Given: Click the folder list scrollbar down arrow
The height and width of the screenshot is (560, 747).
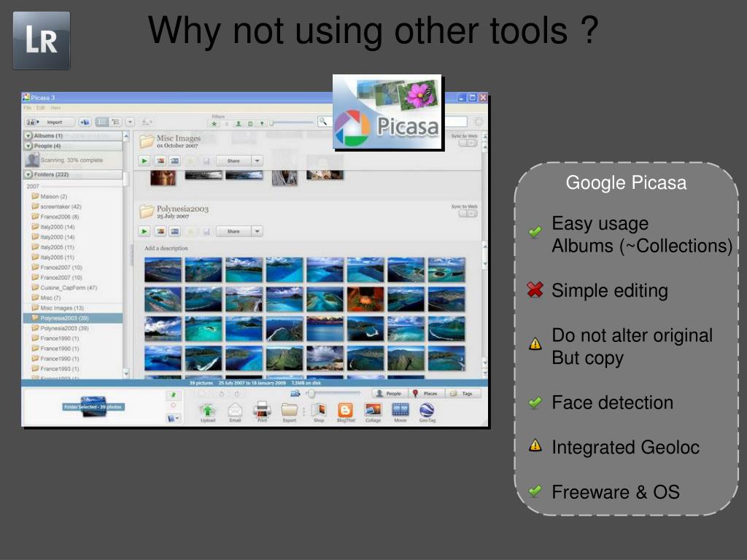Looking at the screenshot, I should [126, 373].
